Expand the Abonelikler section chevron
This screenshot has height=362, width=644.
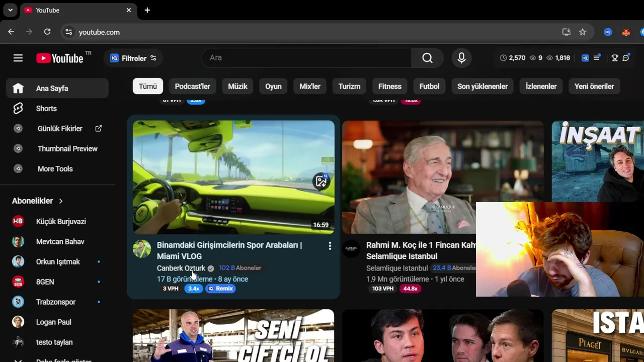tap(61, 201)
